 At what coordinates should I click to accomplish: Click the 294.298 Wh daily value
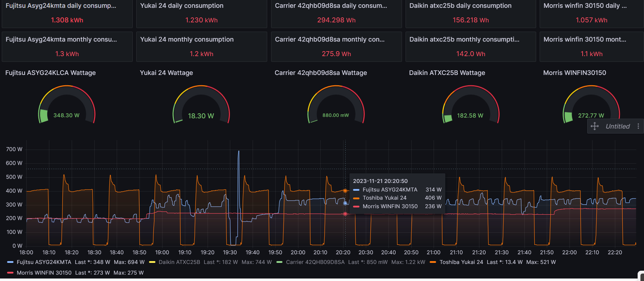coord(336,20)
